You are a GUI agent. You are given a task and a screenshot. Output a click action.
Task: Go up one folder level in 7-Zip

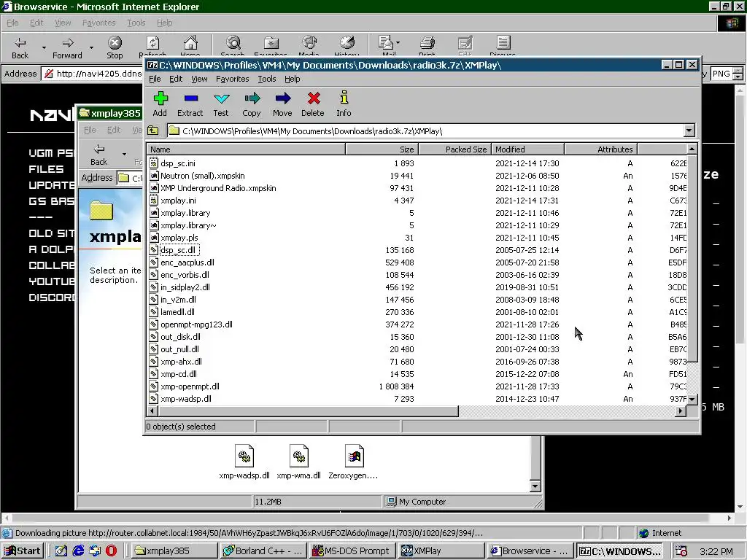pos(153,131)
